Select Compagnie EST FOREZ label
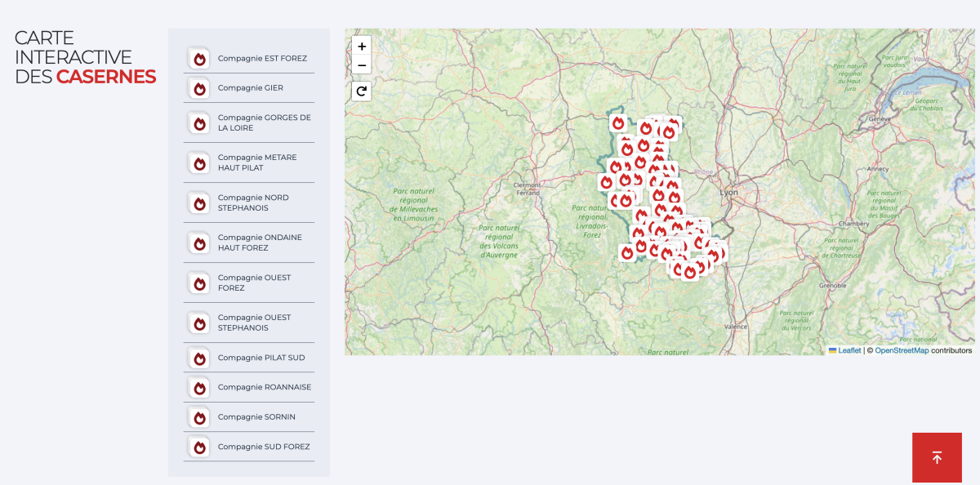The image size is (980, 485). pos(262,59)
